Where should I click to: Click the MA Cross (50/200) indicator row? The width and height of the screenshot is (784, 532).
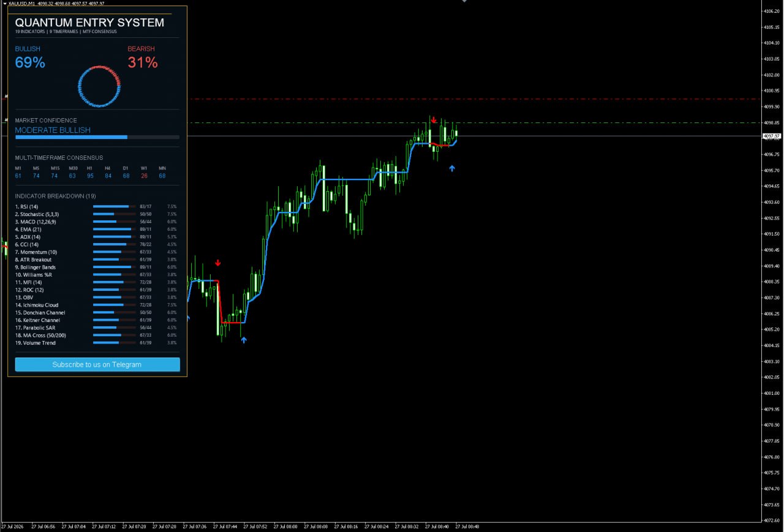(x=96, y=335)
